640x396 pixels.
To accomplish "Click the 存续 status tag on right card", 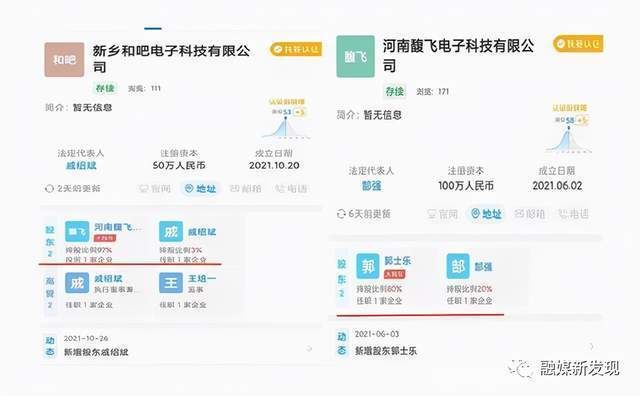I will [395, 91].
